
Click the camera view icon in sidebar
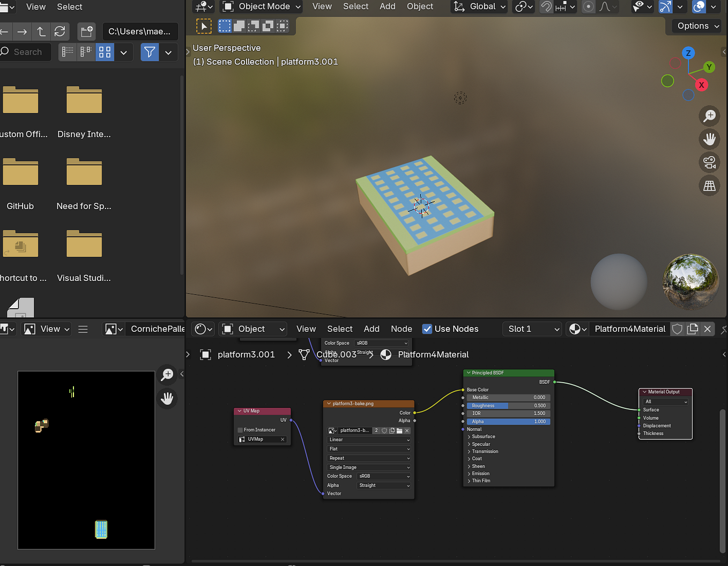tap(709, 162)
